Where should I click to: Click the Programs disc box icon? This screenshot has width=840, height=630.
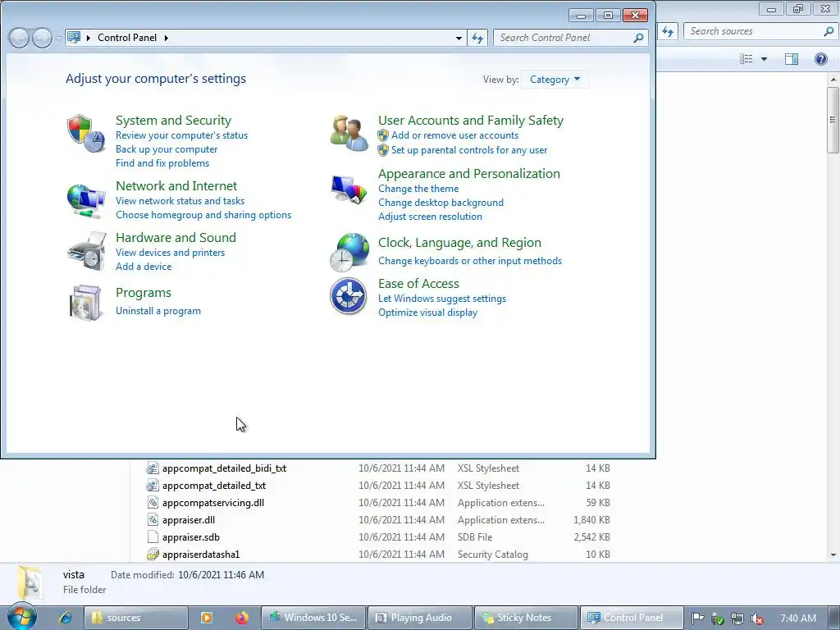tap(85, 303)
